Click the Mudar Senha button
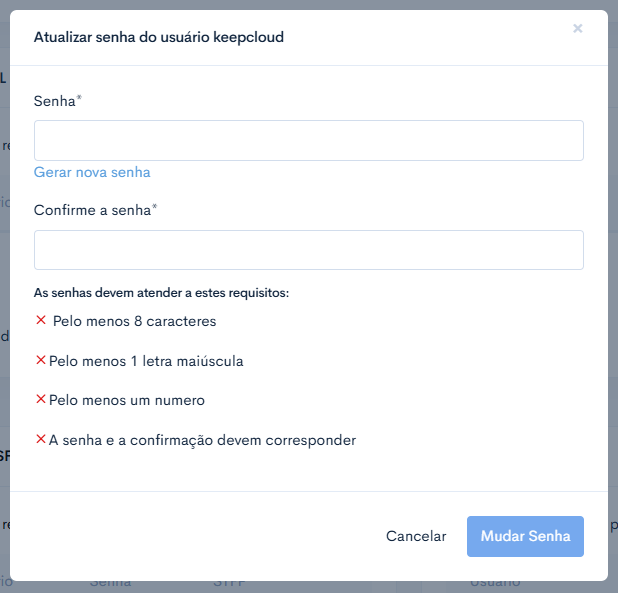618x593 pixels. tap(525, 536)
